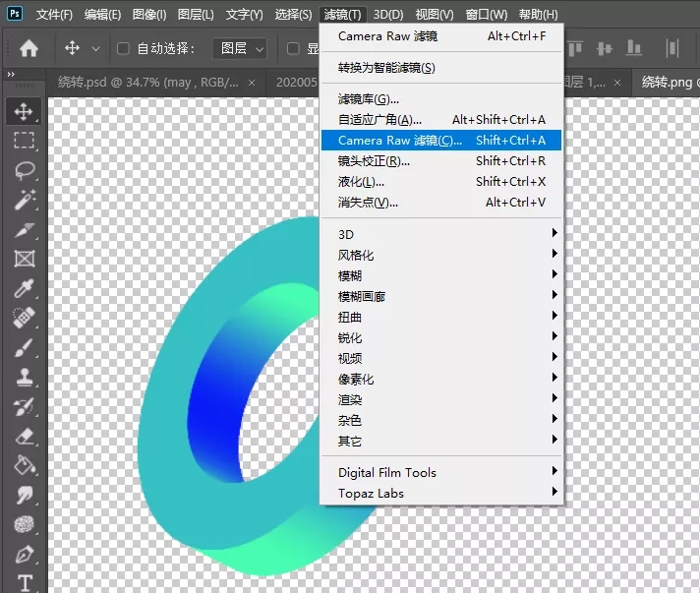The image size is (700, 593).
Task: Enable the 自动选择 checkbox
Action: [x=123, y=48]
